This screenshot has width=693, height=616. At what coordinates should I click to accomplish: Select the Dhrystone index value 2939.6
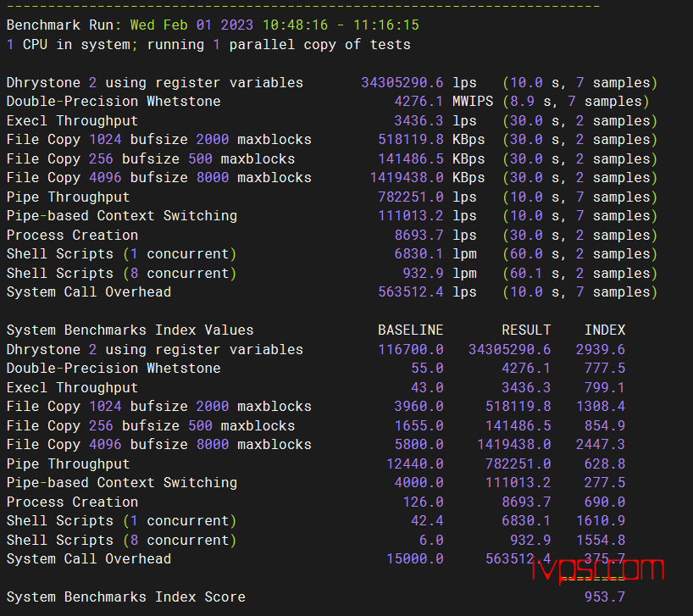coord(600,350)
